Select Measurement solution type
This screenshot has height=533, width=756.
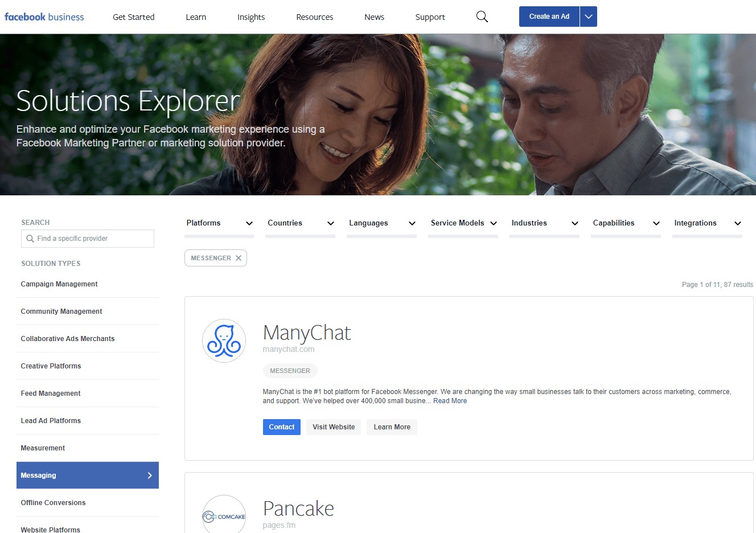click(x=88, y=448)
